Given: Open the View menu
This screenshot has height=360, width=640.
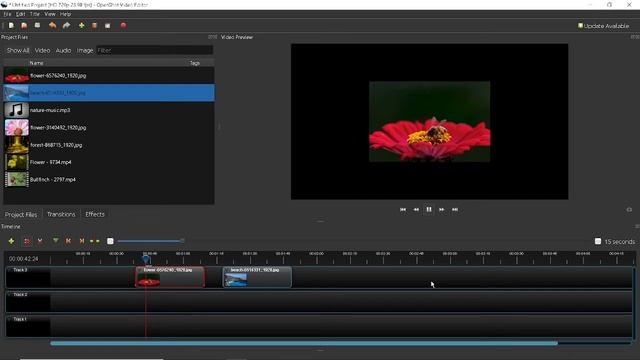Looking at the screenshot, I should pyautogui.click(x=50, y=14).
